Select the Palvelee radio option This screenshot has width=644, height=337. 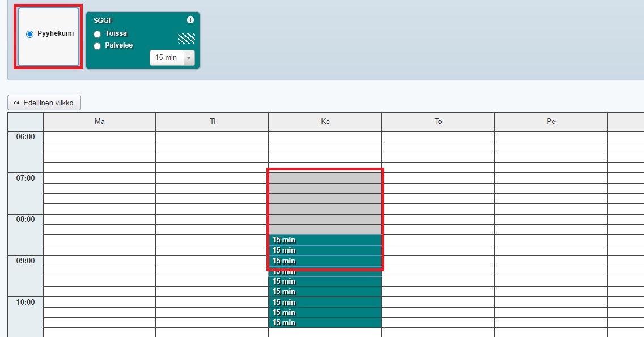98,46
